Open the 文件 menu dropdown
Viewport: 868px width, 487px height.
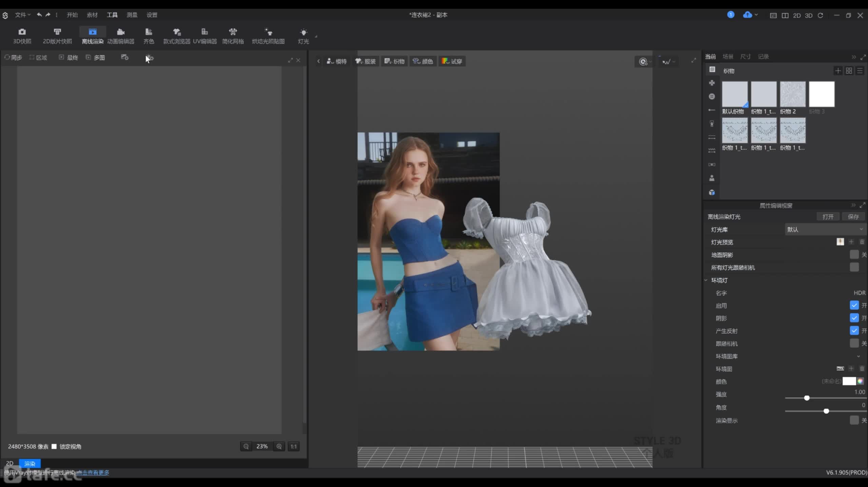22,15
